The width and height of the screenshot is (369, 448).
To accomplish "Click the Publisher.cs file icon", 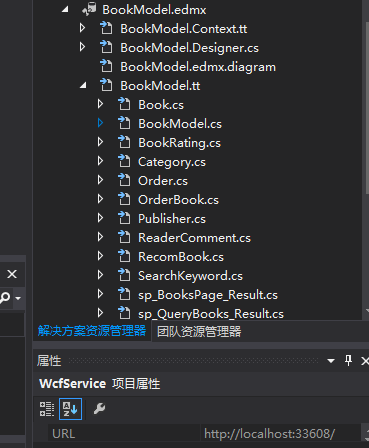I will pos(124,218).
